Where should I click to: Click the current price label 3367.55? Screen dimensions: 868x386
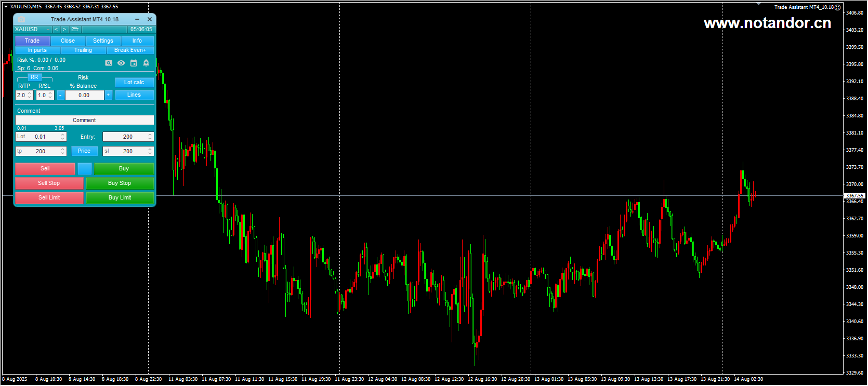[x=855, y=196]
